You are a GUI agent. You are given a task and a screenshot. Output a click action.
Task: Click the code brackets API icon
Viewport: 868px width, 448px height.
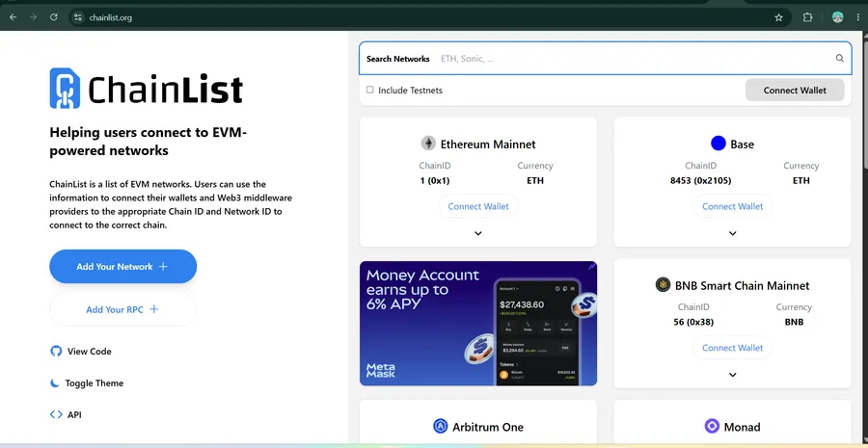click(x=56, y=414)
